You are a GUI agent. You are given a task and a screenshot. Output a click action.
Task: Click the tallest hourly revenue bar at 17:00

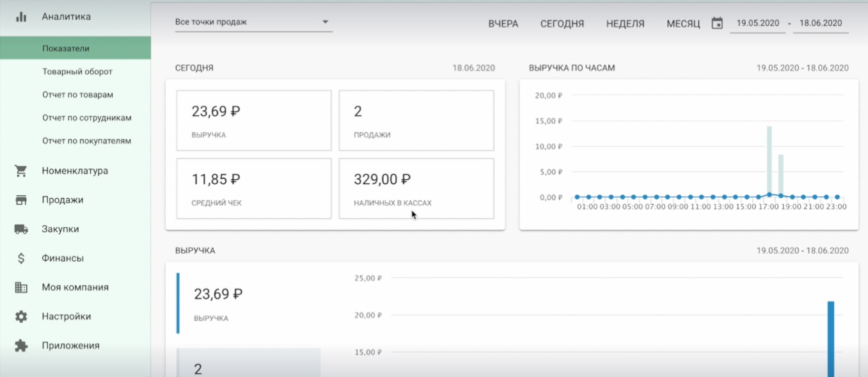coord(769,161)
